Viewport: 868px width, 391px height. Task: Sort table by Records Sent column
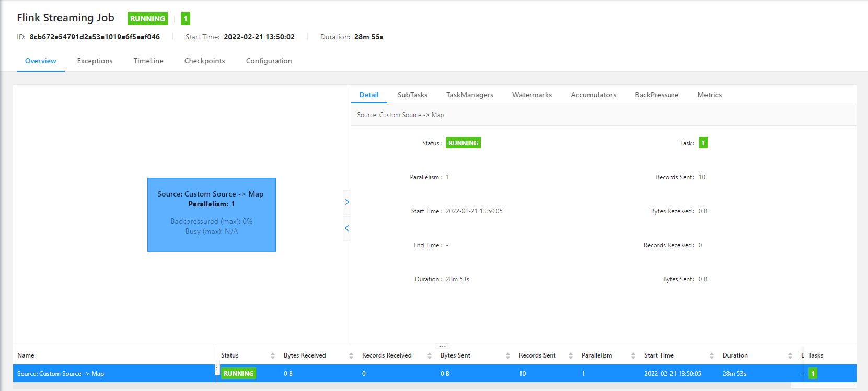tap(571, 355)
